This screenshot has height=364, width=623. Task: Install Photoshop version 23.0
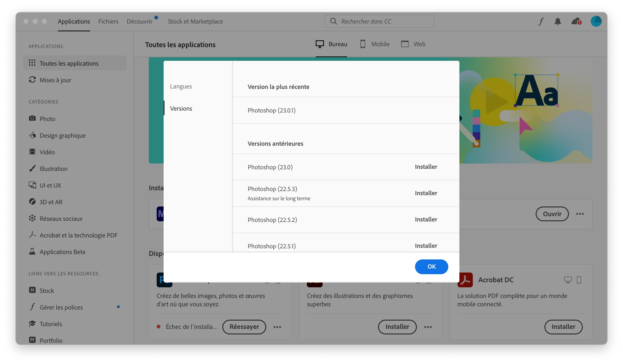point(426,167)
